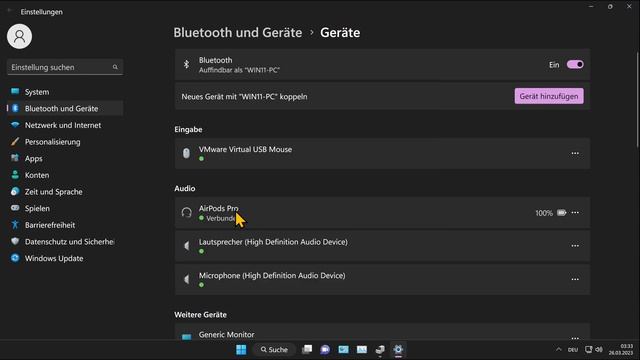Open more options for Microphone device
This screenshot has height=360, width=640.
coord(575,280)
